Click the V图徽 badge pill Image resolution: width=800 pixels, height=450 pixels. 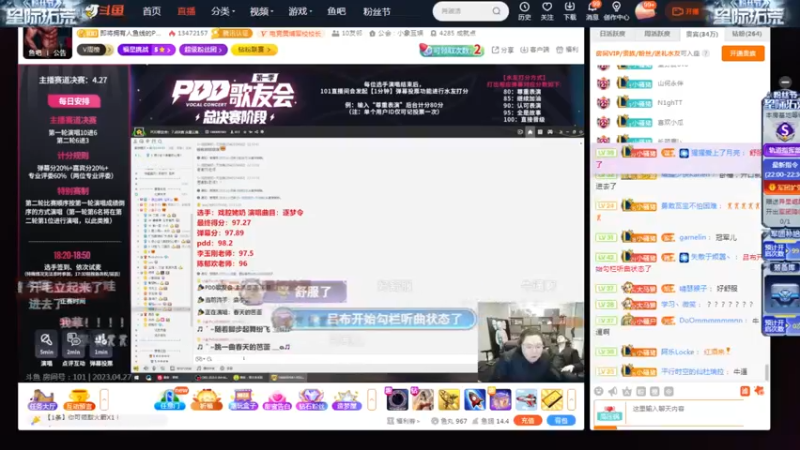click(95, 49)
